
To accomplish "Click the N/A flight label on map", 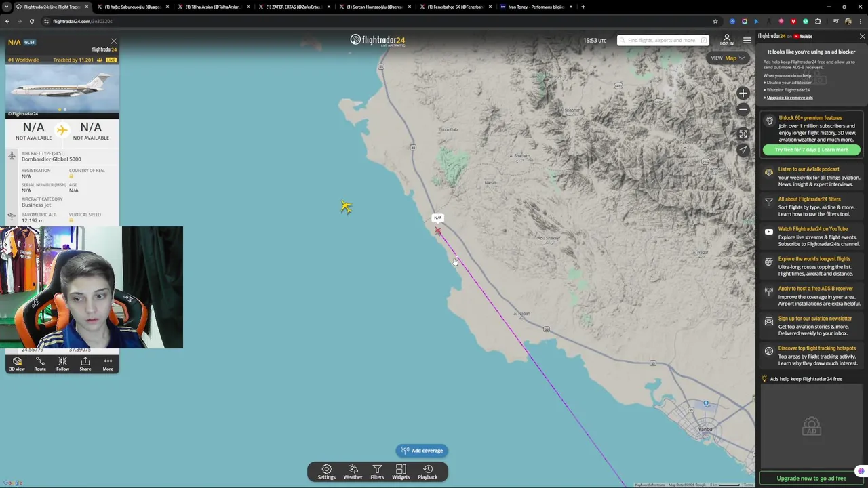I will (437, 218).
